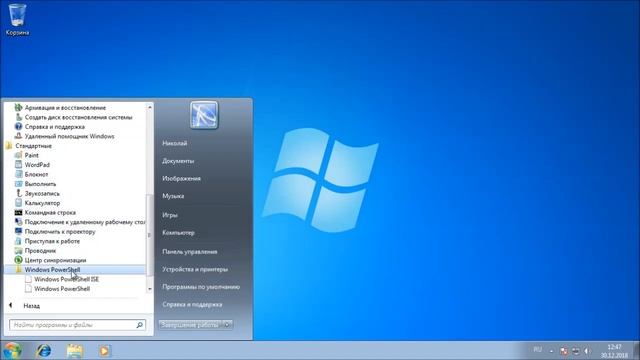Screen dimensions: 640x360
Task: Click the Командная строка icon
Action: point(18,212)
